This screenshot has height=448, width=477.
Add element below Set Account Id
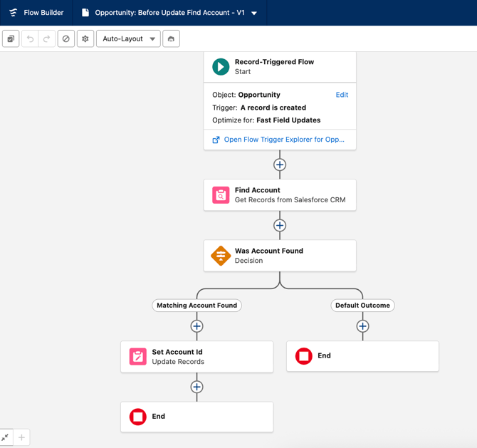pos(196,387)
